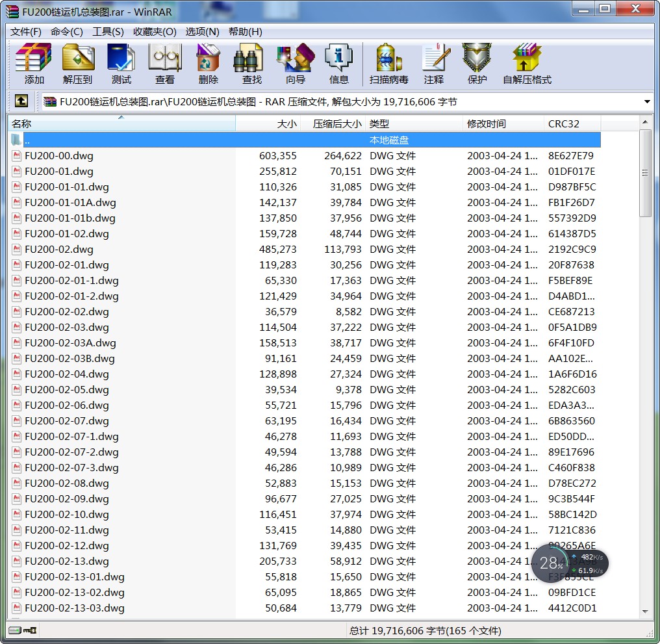This screenshot has width=660, height=644.
Task: Click the 添加 (Add) toolbar icon
Action: click(x=34, y=64)
